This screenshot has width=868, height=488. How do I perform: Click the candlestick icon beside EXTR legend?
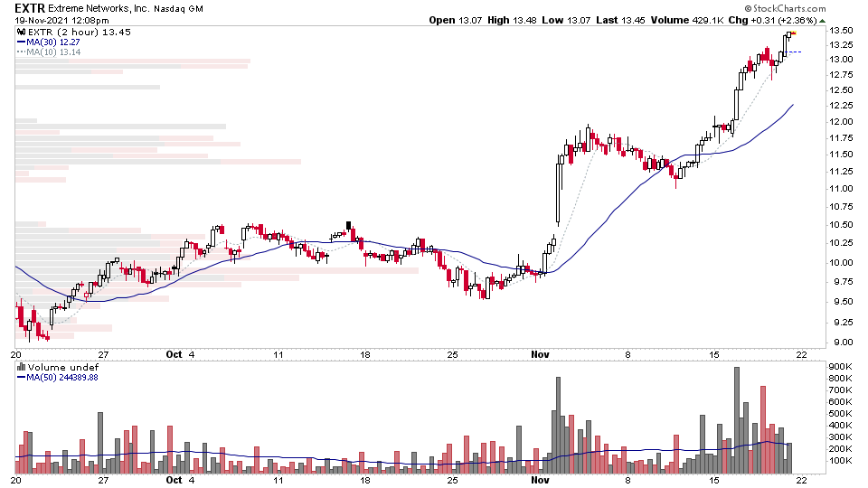[x=22, y=33]
